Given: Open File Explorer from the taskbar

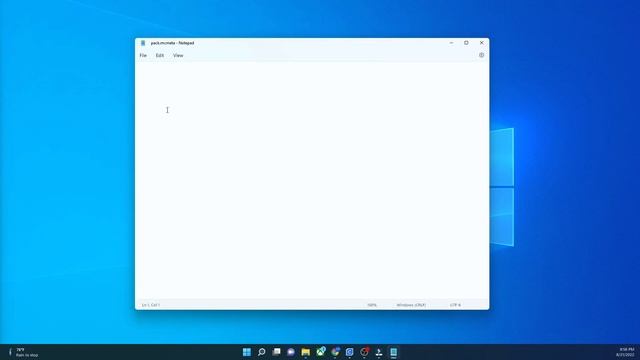Looking at the screenshot, I should (x=305, y=352).
